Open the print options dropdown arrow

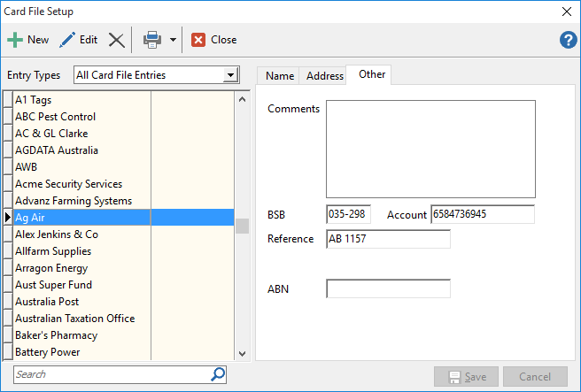point(173,40)
